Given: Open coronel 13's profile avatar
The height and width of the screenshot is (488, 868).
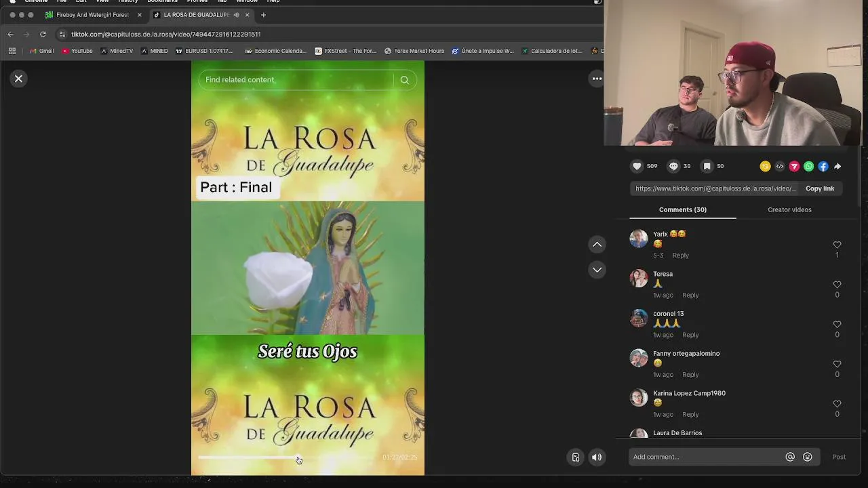Looking at the screenshot, I should coord(639,318).
